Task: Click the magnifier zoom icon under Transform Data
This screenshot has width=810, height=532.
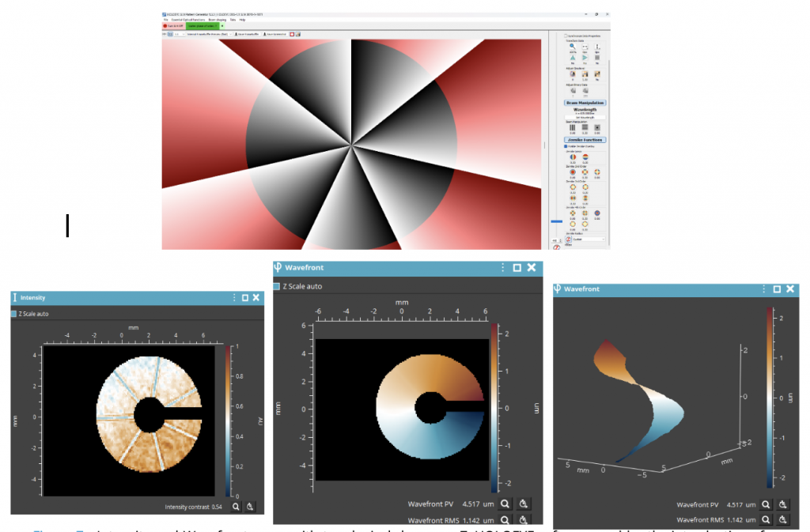Action: (572, 47)
